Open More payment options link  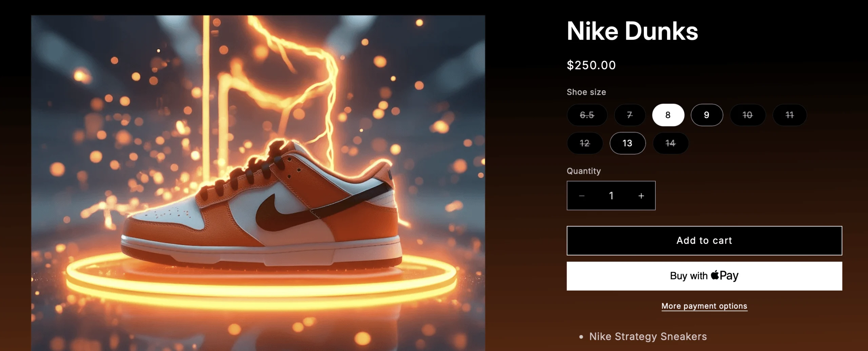pyautogui.click(x=704, y=306)
